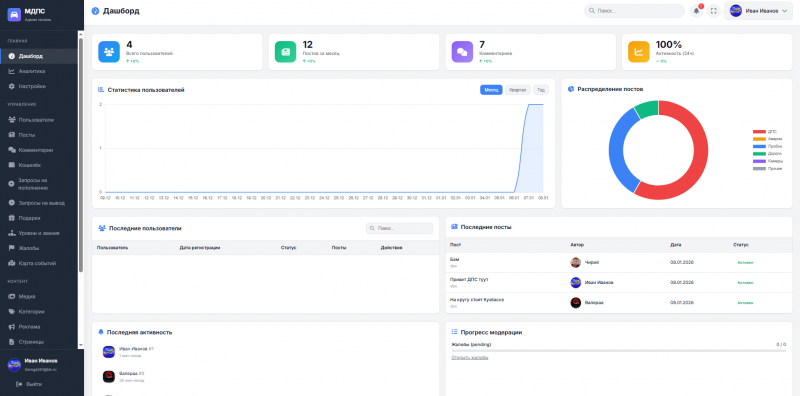Image resolution: width=800 pixels, height=396 pixels.
Task: Toggle Дороги legend entry visibility
Action: (x=767, y=154)
